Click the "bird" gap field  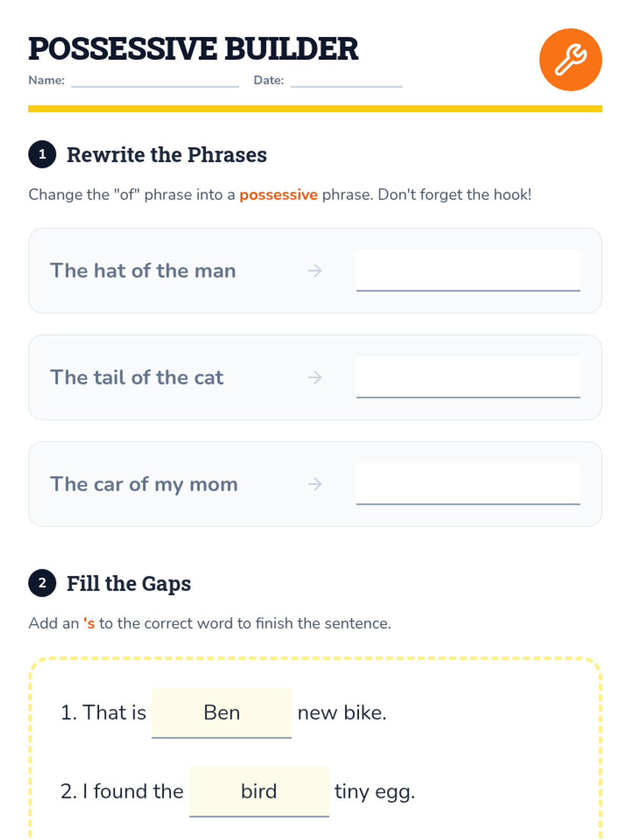tap(259, 791)
